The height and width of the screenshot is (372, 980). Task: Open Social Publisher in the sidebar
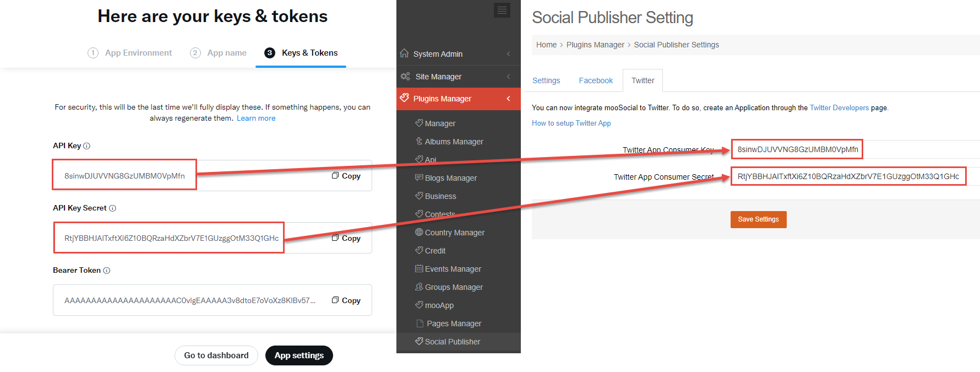453,342
